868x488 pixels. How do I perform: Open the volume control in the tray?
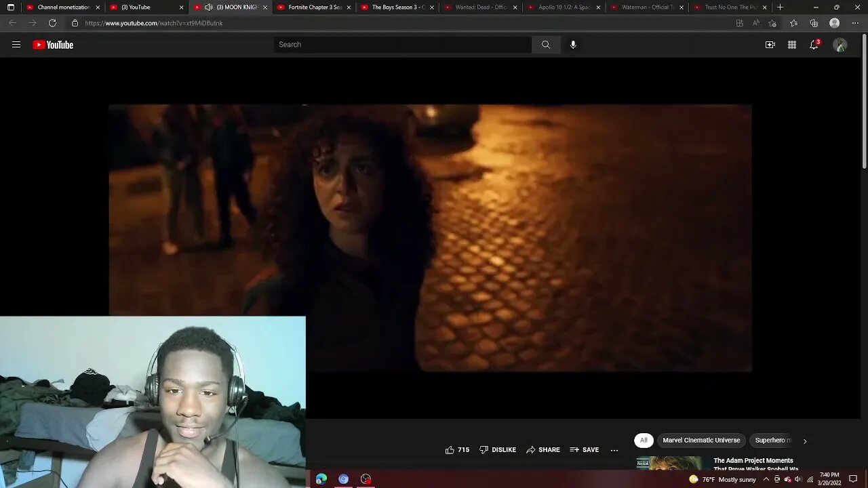(798, 480)
